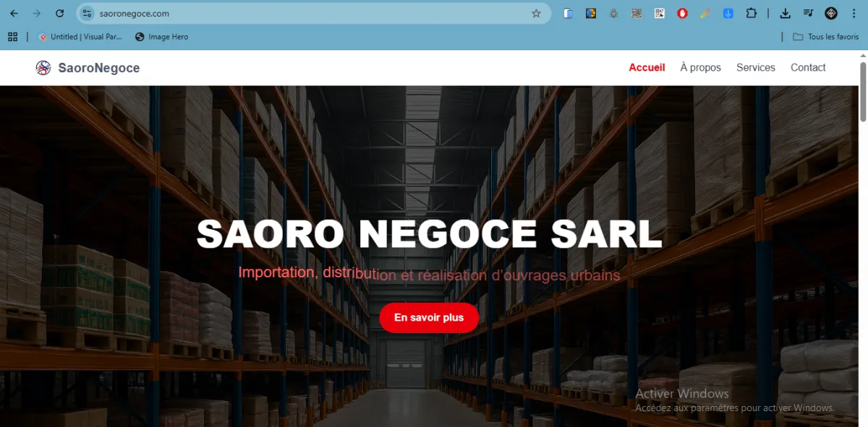Click the blue download-arrow extension icon
This screenshot has height=427, width=868.
click(728, 13)
